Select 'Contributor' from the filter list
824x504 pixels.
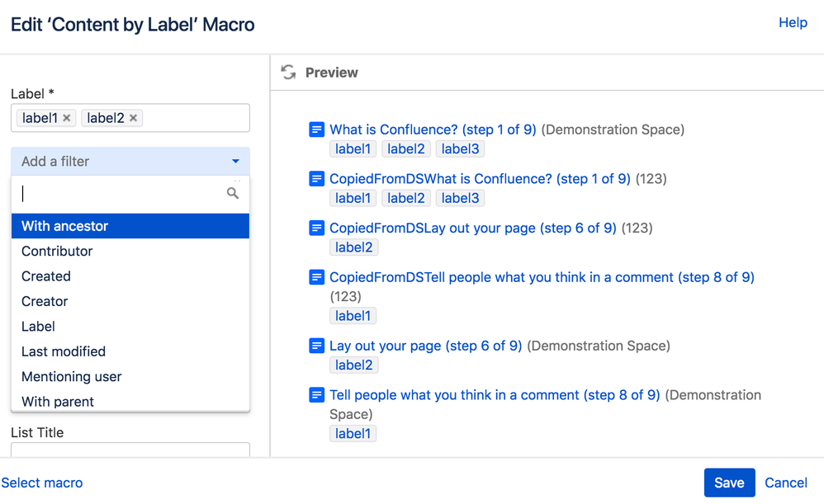click(x=57, y=251)
